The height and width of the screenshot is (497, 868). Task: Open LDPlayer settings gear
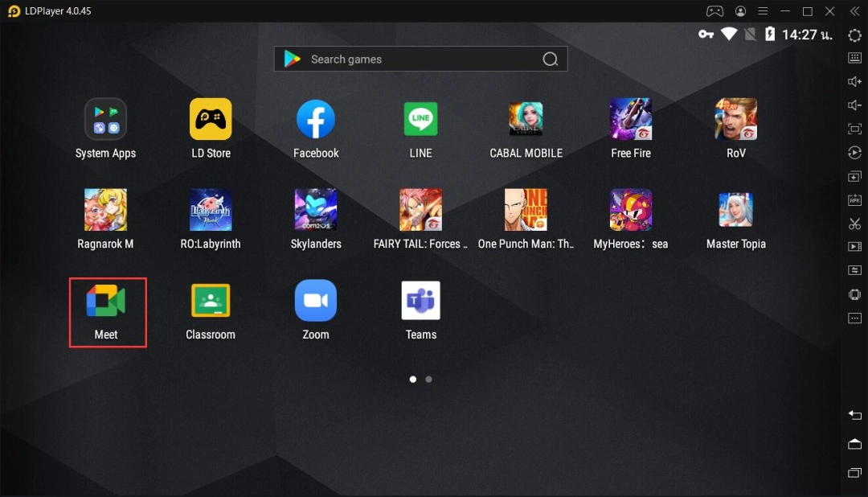854,35
